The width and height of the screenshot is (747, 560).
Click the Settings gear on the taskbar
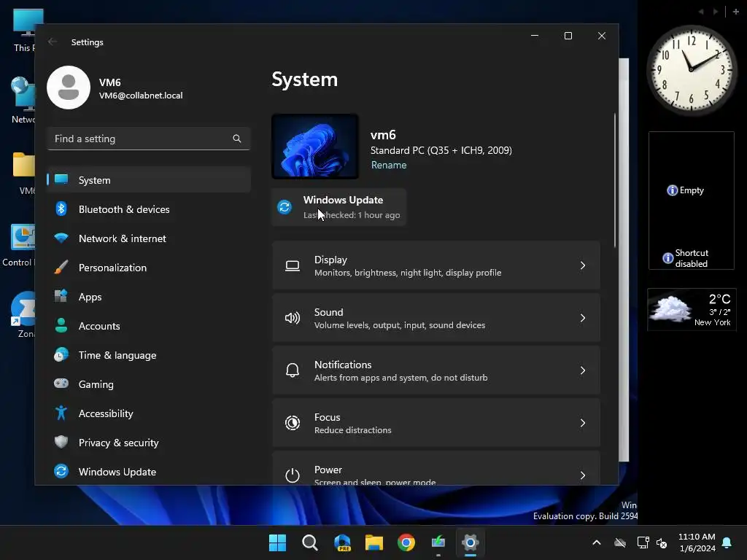[x=471, y=542]
